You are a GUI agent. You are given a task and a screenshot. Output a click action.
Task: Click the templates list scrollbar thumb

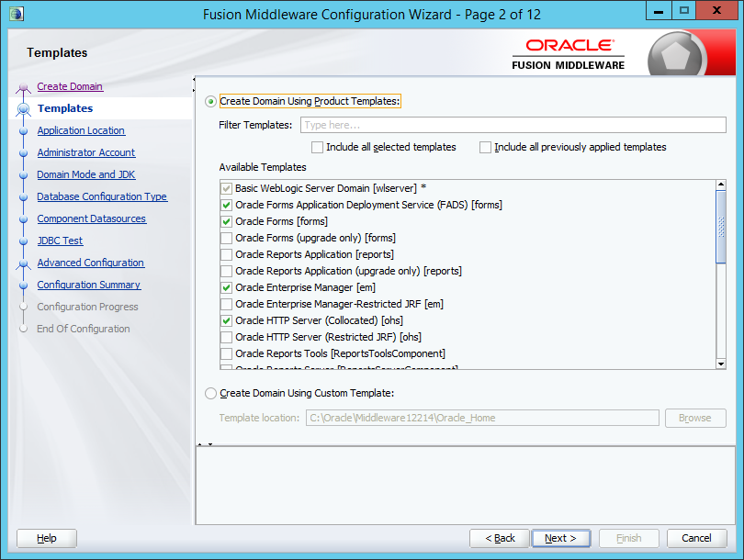click(721, 227)
